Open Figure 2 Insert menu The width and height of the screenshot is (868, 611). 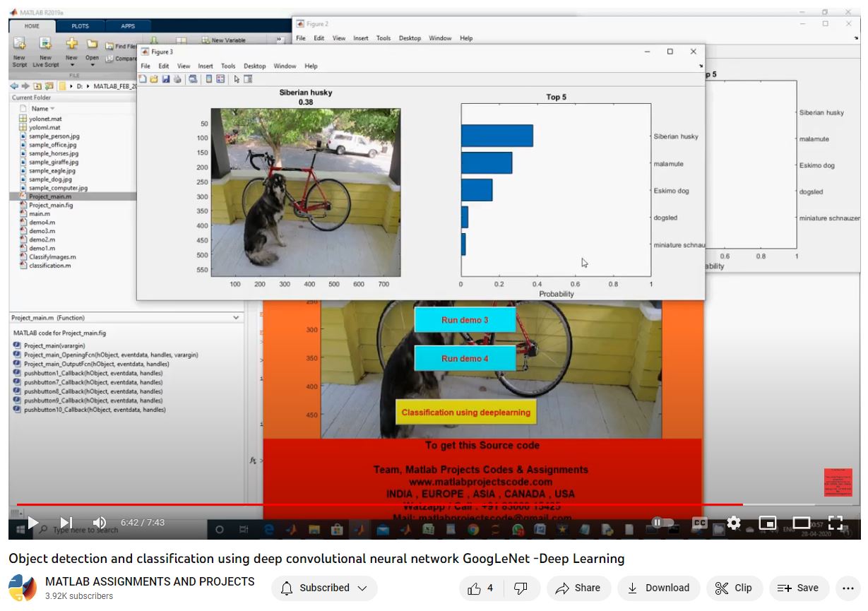tap(360, 38)
